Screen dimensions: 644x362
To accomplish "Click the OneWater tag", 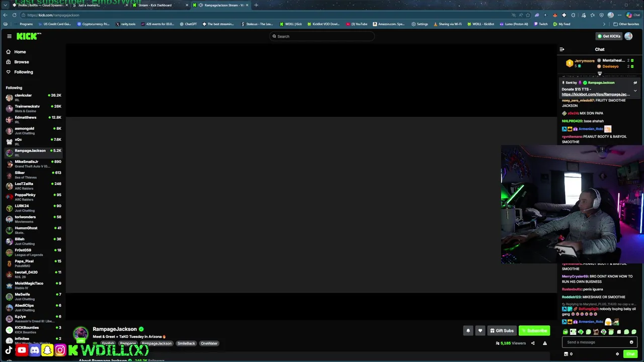I will [x=209, y=343].
